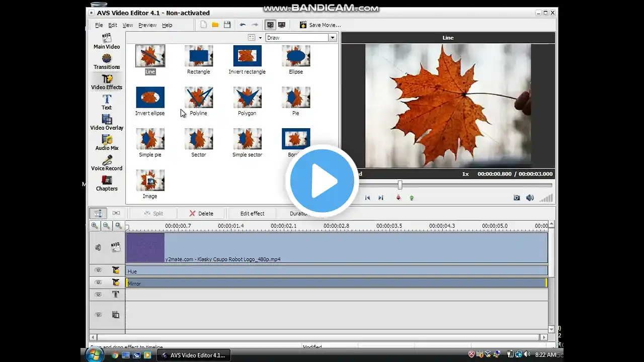Open the Preview menu

click(x=147, y=25)
